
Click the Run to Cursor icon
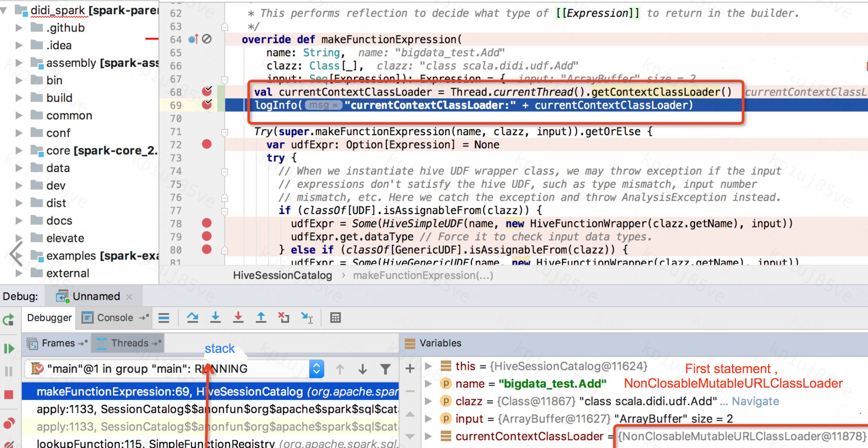point(307,318)
